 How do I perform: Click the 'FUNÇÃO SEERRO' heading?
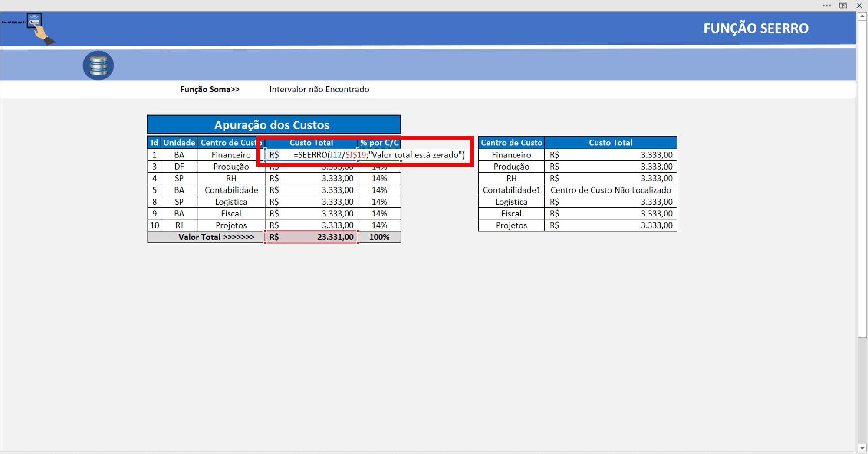point(756,28)
